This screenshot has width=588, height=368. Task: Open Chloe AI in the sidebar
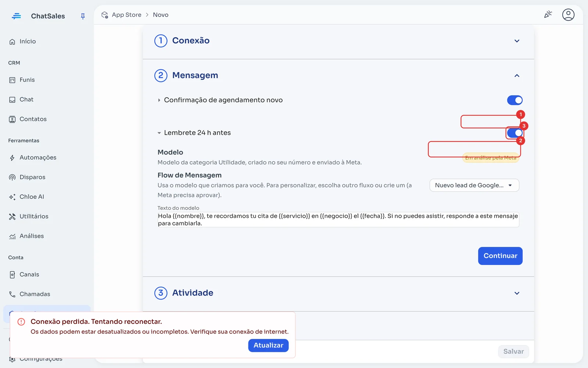(x=32, y=197)
